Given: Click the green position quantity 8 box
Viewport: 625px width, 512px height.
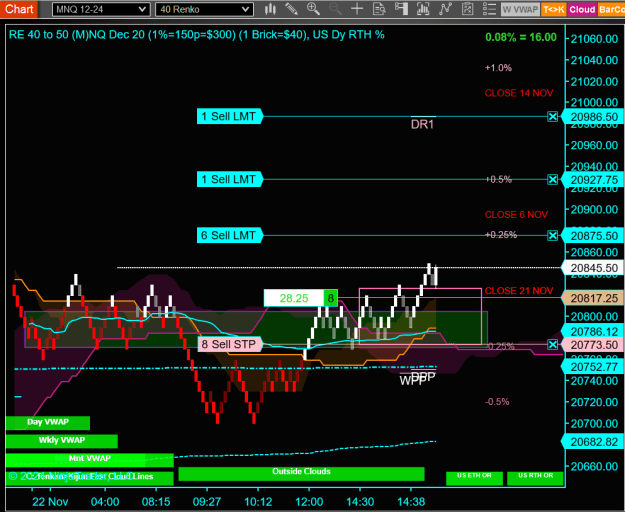Looking at the screenshot, I should 330,298.
